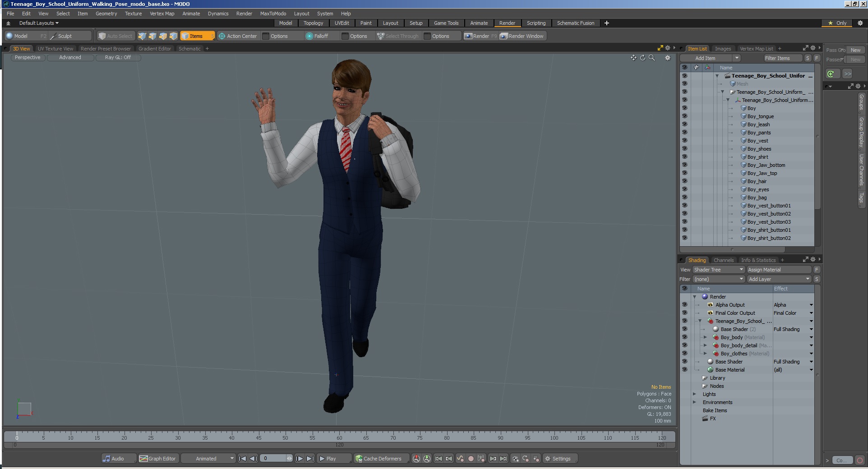Click Perspective view button

(28, 58)
